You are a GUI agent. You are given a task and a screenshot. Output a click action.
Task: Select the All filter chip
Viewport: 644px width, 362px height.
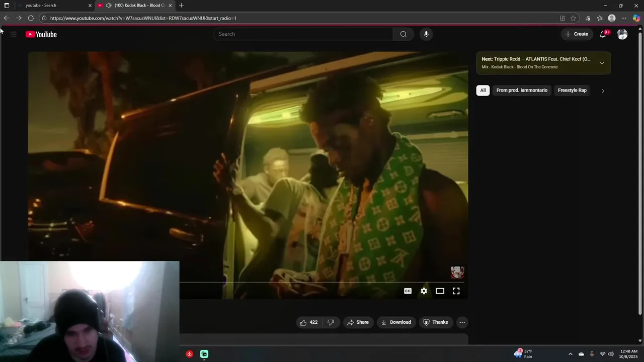(483, 90)
